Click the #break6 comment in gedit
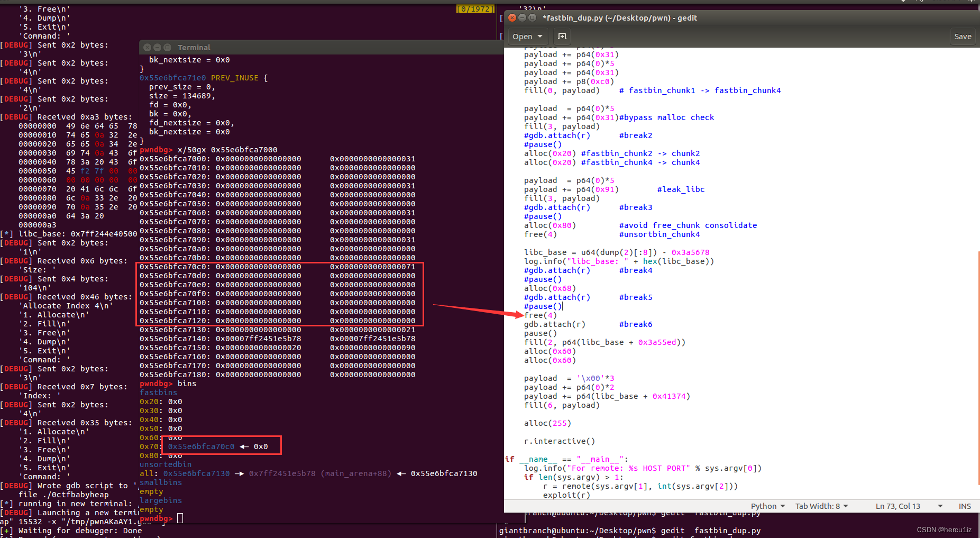Viewport: 980px width, 538px height. [636, 324]
